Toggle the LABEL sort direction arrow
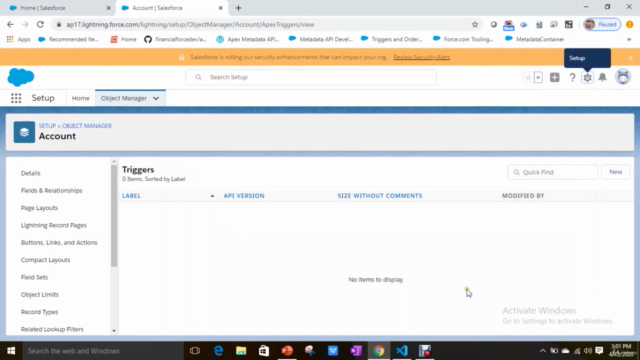Viewport: 640px width, 360px height. coord(212,196)
